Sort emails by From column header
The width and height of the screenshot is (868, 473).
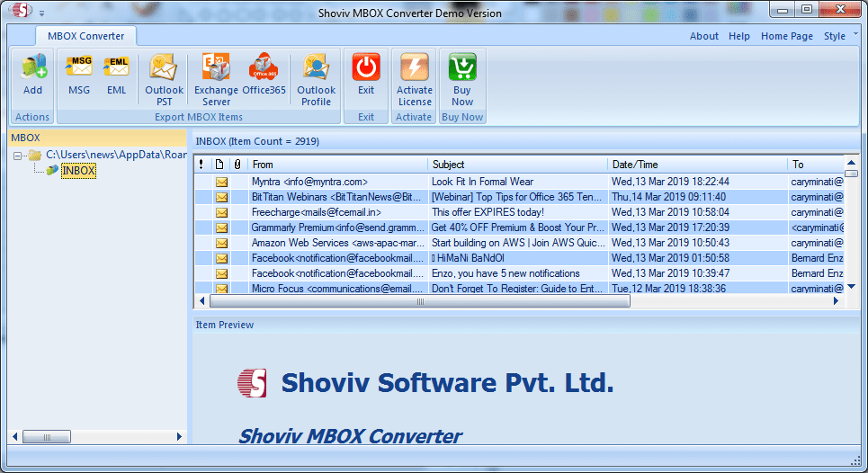337,165
